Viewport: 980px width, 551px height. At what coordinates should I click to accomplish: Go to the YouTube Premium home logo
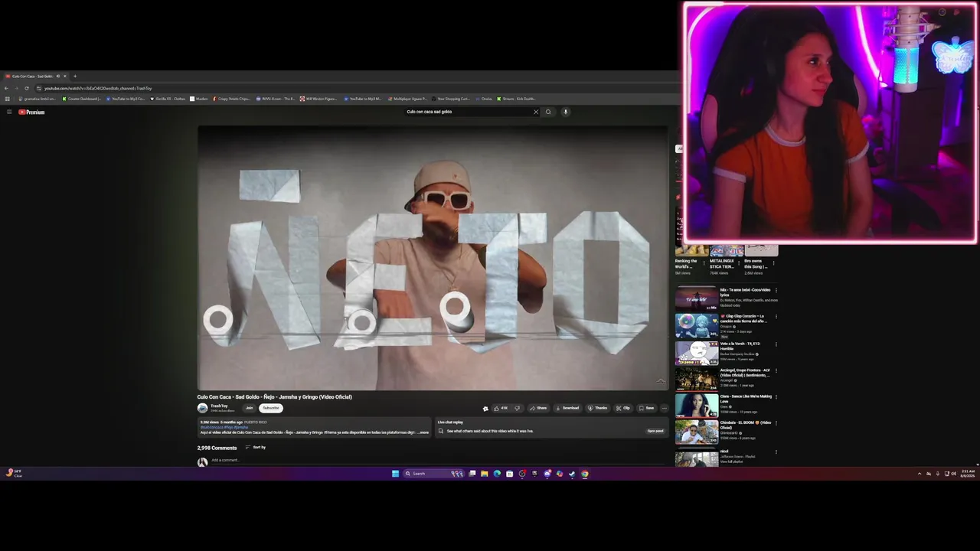coord(31,112)
